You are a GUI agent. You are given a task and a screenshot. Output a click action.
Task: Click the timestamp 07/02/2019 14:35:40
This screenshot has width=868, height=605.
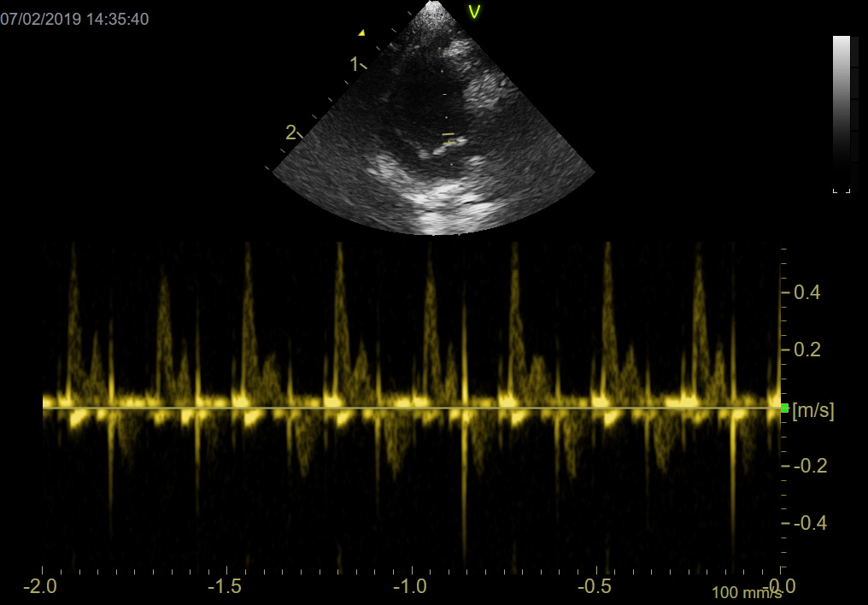74,19
